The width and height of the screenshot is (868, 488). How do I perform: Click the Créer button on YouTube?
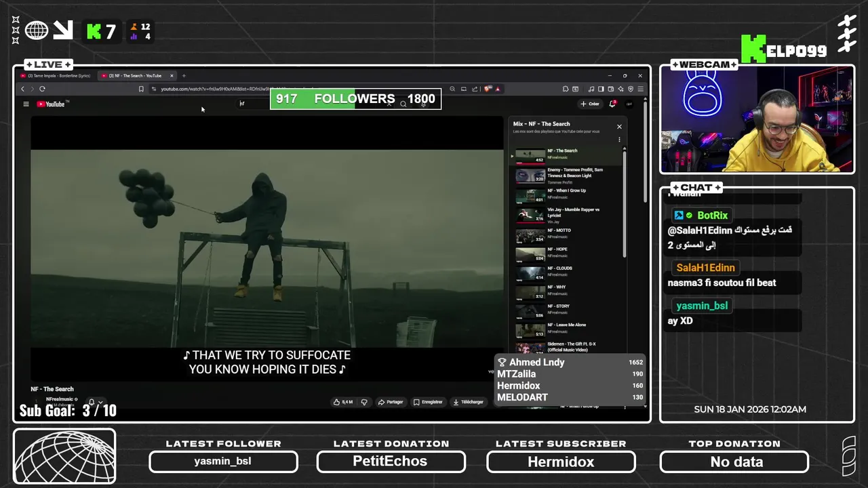pyautogui.click(x=589, y=104)
